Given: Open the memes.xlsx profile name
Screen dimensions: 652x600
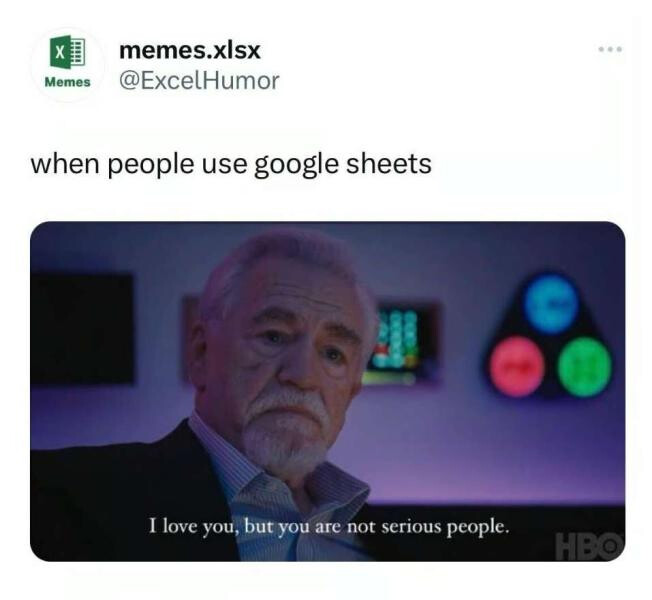Looking at the screenshot, I should tap(190, 51).
